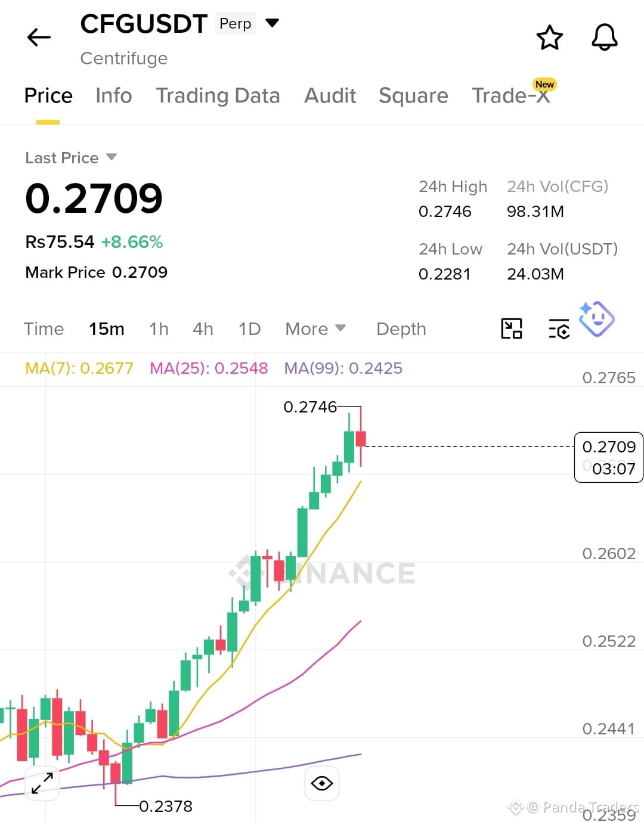The height and width of the screenshot is (822, 644).
Task: Click the 24h High value 0.2746
Action: [x=445, y=211]
